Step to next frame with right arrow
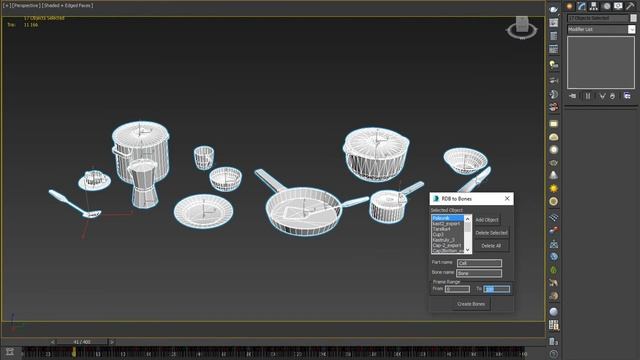Viewport: 640px width, 360px height. 111,342
